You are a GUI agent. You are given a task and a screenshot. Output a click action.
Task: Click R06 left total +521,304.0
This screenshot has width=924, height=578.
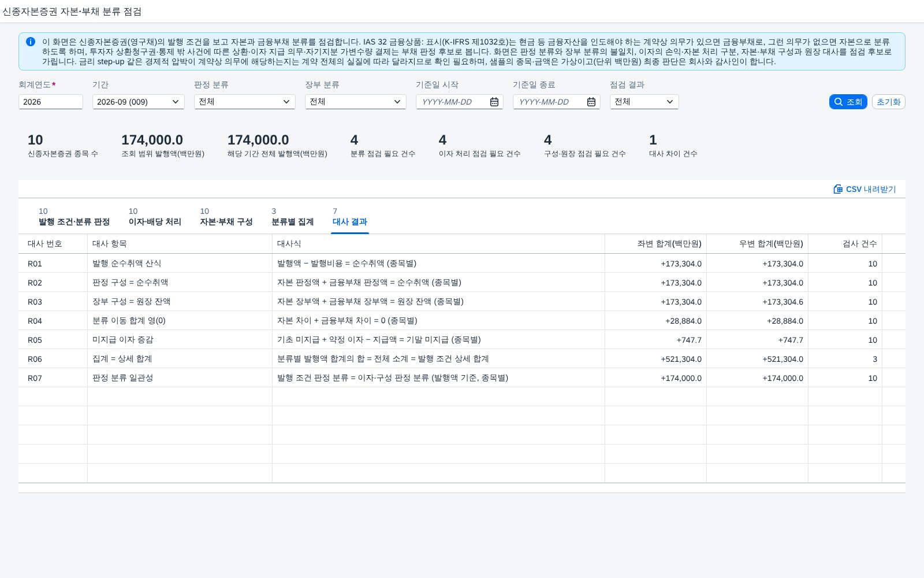(x=681, y=359)
